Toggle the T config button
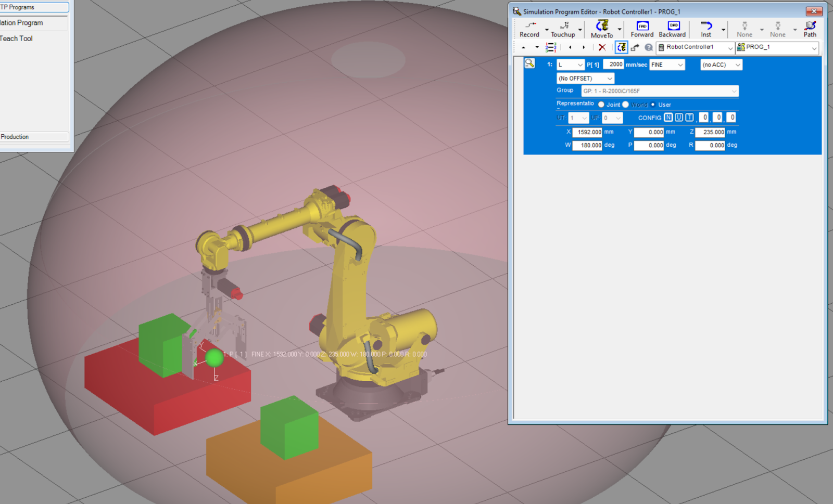Viewport: 833px width, 504px height. click(x=689, y=118)
